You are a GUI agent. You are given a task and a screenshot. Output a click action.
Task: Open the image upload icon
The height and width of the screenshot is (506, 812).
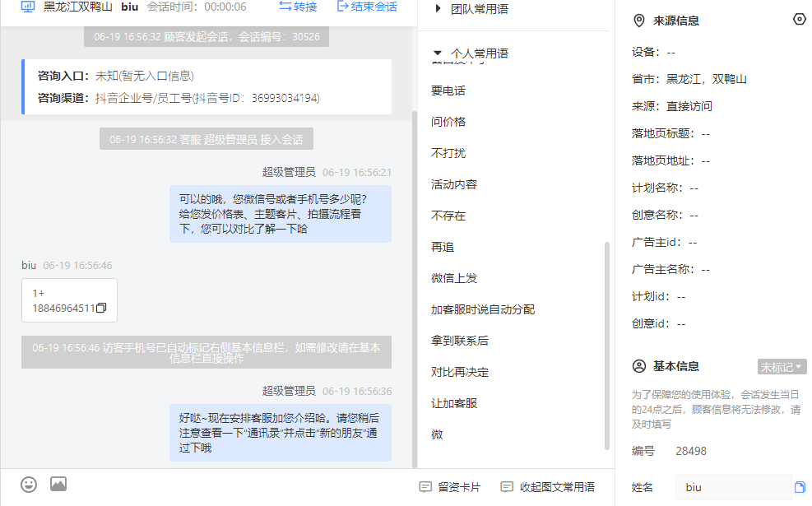58,484
